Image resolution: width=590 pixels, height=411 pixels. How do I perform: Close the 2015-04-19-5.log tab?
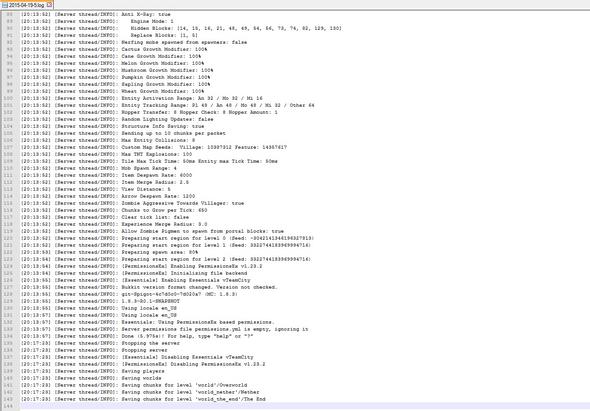click(x=49, y=5)
